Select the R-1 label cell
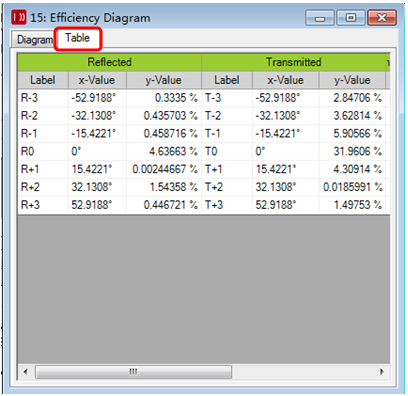 (x=43, y=134)
